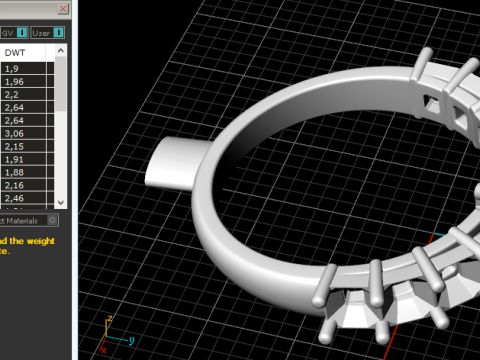This screenshot has width=480, height=360.
Task: Close the weight panel with the X
Action: [x=63, y=9]
